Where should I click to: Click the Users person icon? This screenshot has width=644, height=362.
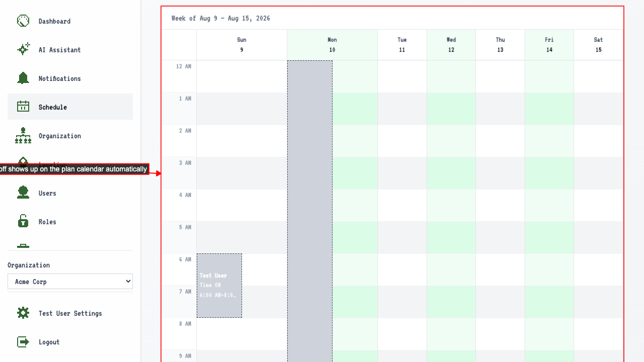coord(23,193)
